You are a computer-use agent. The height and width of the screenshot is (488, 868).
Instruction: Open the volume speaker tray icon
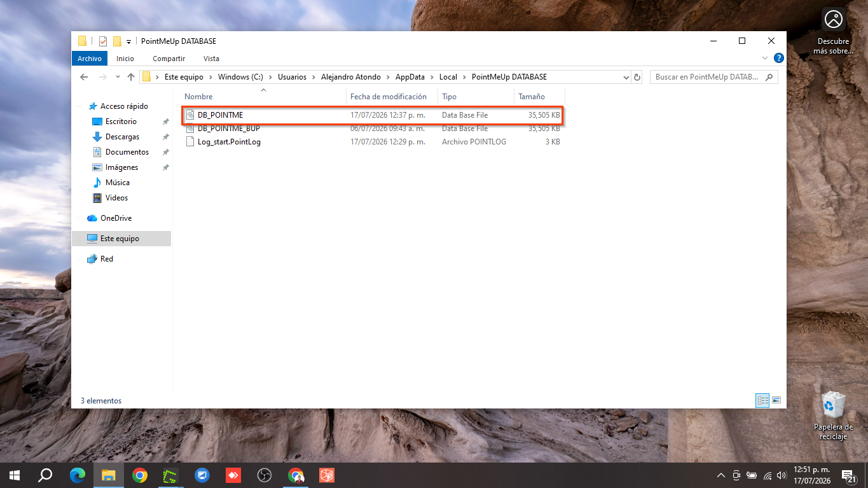coord(782,475)
